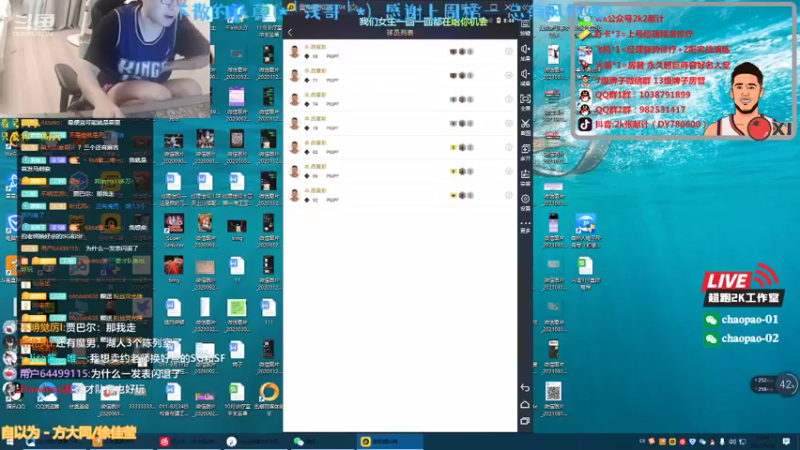Tap the Android recent apps button in sidebar
The width and height of the screenshot is (800, 450).
(x=525, y=421)
